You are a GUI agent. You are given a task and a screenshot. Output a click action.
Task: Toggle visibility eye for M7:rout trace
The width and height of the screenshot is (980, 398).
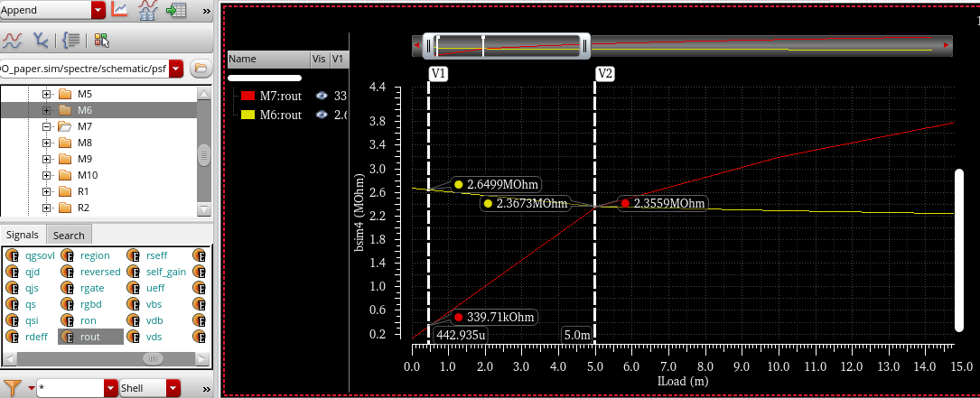coord(322,96)
